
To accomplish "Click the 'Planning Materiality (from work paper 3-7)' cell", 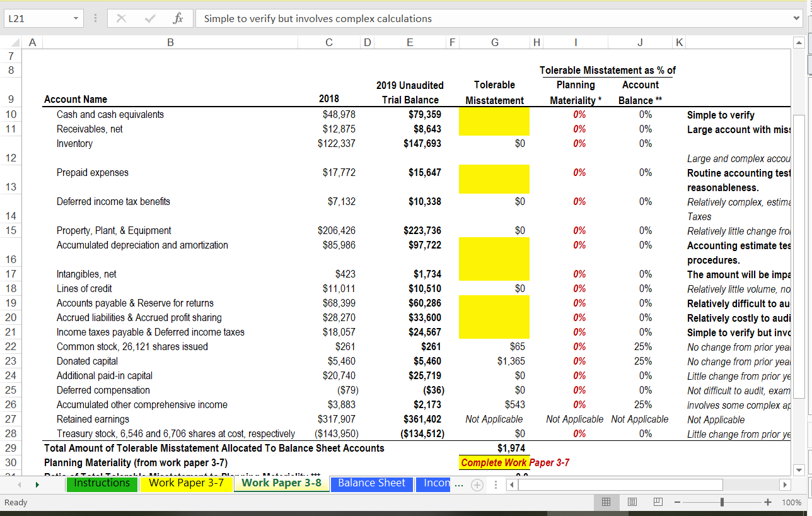I will 136,462.
